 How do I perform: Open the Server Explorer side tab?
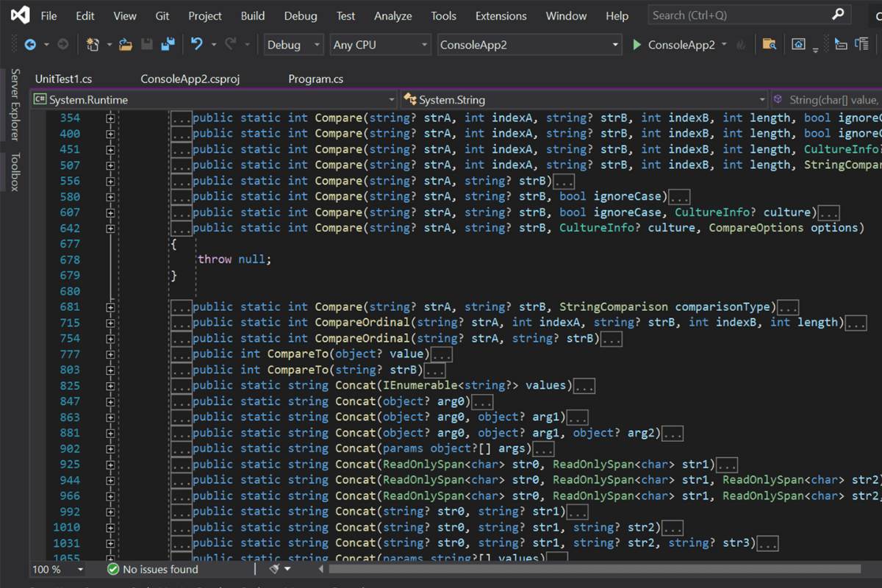point(15,104)
